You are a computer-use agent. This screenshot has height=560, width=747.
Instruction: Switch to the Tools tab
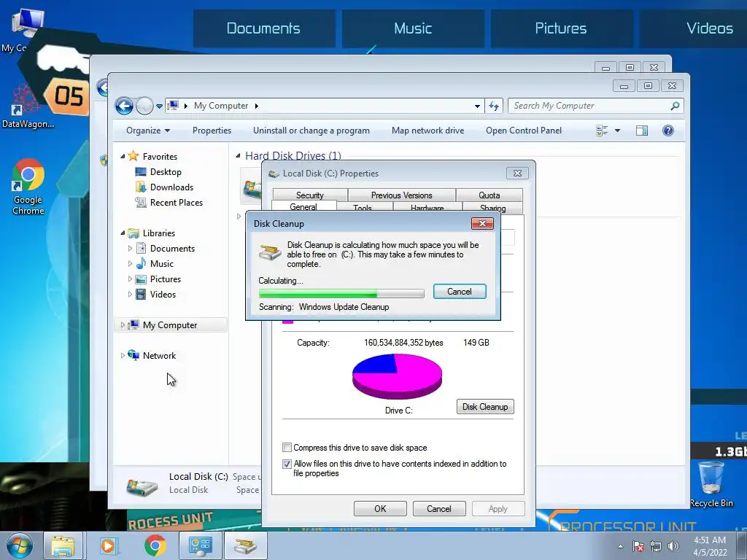(x=363, y=208)
